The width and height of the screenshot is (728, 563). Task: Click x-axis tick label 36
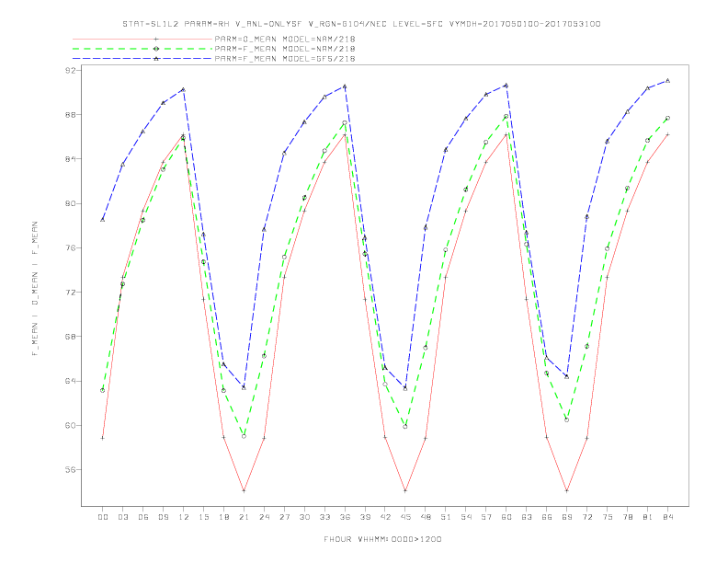[345, 517]
